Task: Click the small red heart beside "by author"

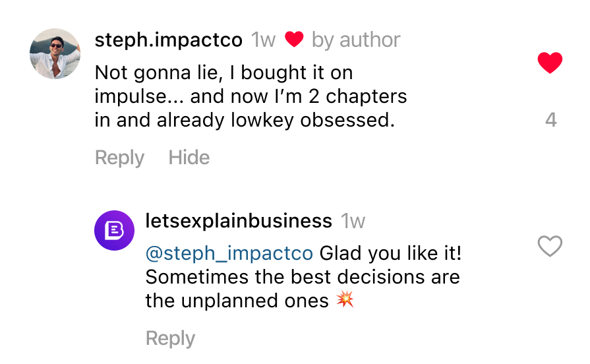Action: (293, 40)
